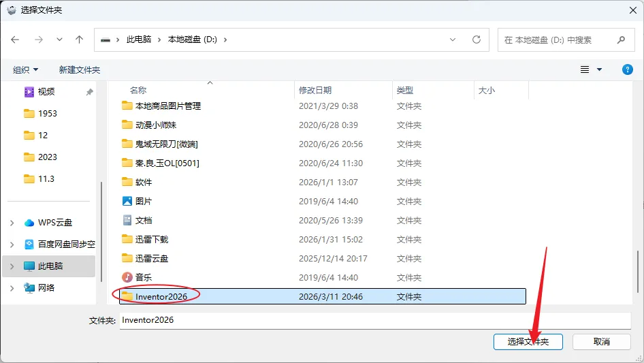Cancel the dialog with 取消
The image size is (644, 363).
click(602, 342)
